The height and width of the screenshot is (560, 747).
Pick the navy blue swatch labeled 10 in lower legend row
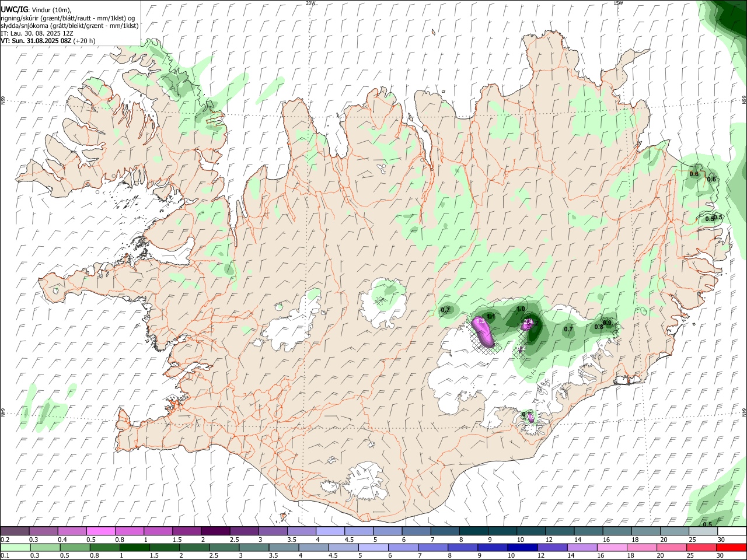pyautogui.click(x=522, y=548)
